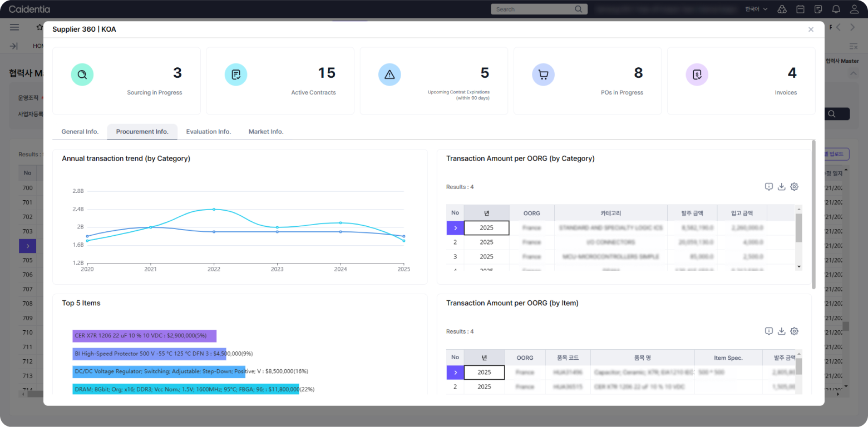Open the hamburger navigation menu
Screen dimensions: 868x427
tap(14, 27)
